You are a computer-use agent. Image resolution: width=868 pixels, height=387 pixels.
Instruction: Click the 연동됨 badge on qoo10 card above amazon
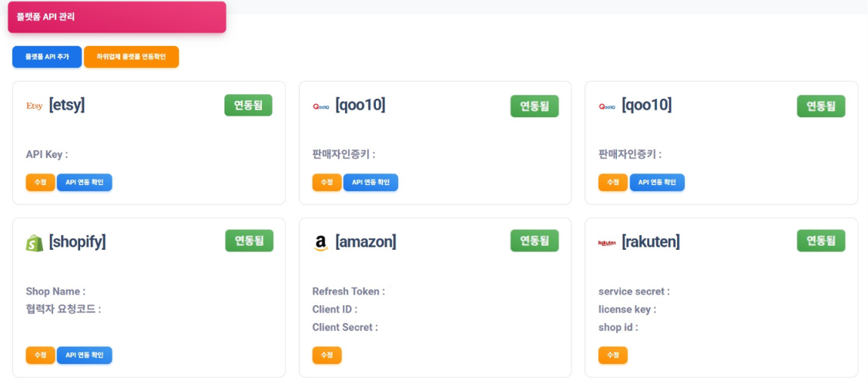535,106
